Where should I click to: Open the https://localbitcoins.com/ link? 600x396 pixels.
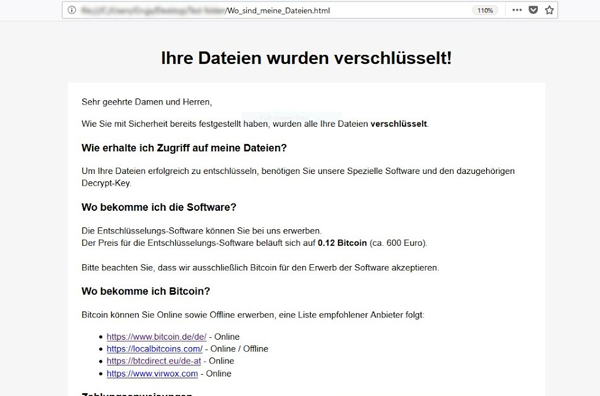pos(155,349)
